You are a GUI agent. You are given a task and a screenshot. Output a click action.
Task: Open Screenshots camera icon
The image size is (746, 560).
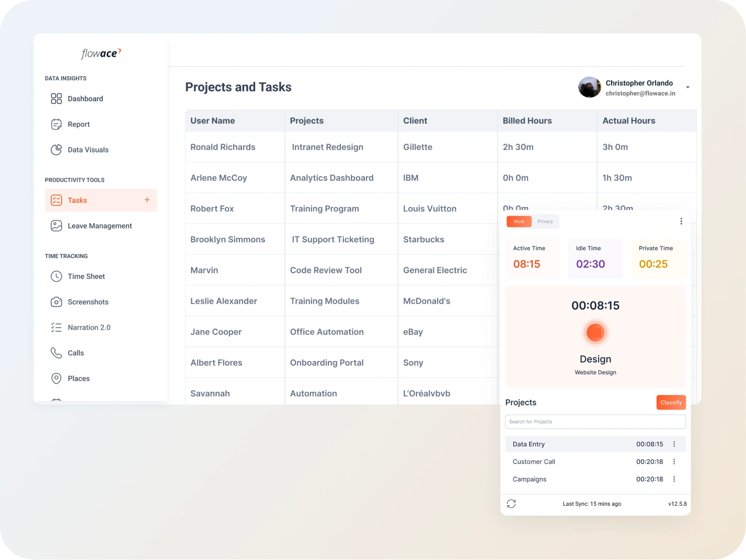tap(56, 302)
